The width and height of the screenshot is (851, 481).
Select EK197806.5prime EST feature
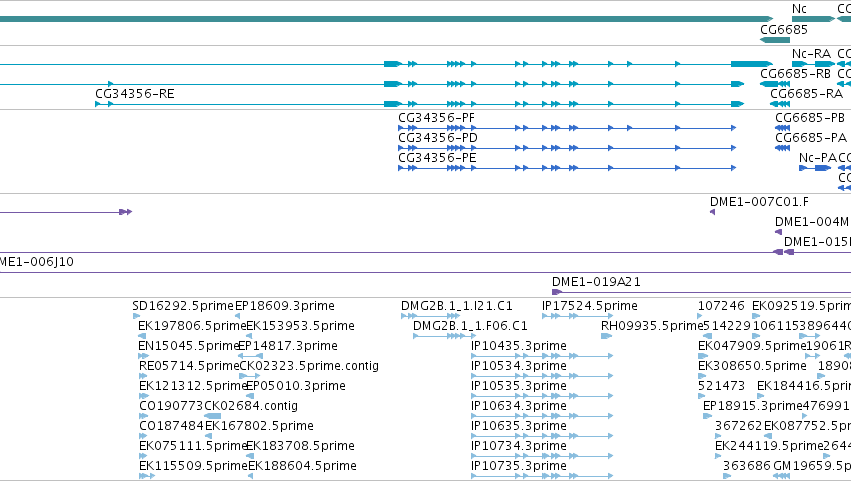point(192,326)
